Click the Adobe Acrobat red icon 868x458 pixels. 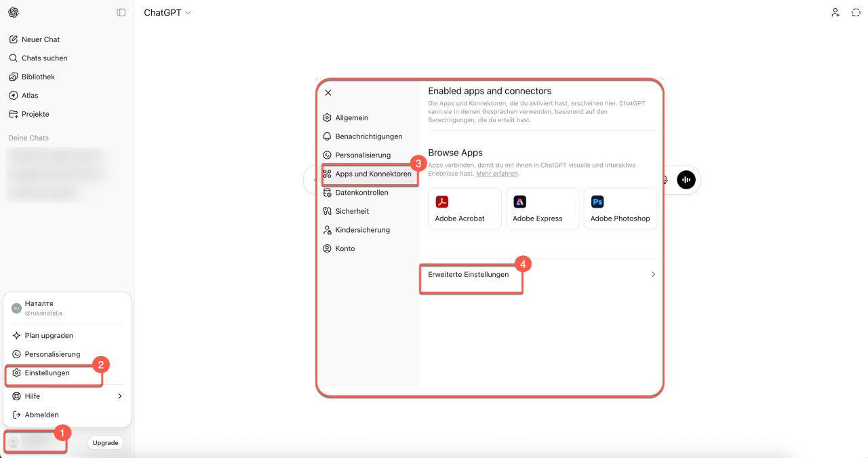click(442, 202)
